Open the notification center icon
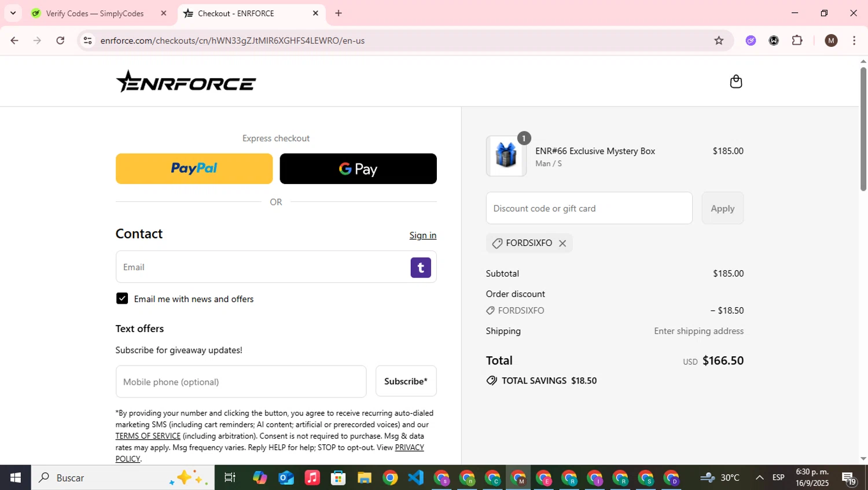This screenshot has width=868, height=490. (x=849, y=478)
